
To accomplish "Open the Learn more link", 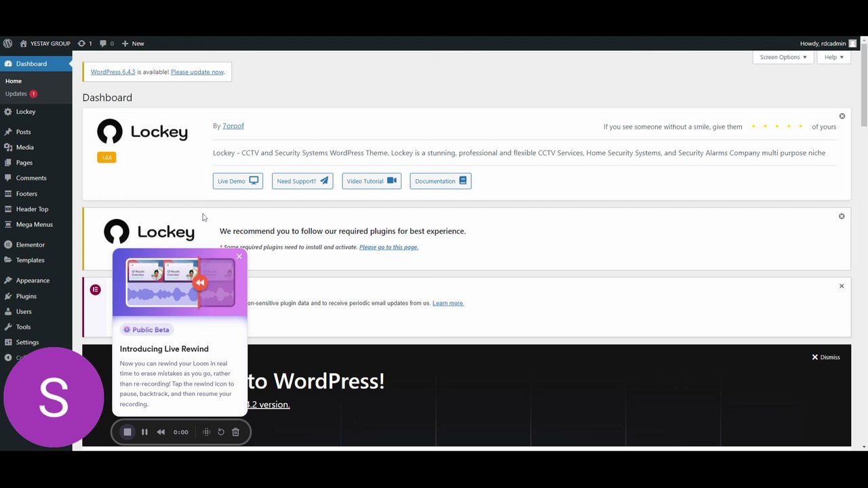I will pyautogui.click(x=448, y=303).
